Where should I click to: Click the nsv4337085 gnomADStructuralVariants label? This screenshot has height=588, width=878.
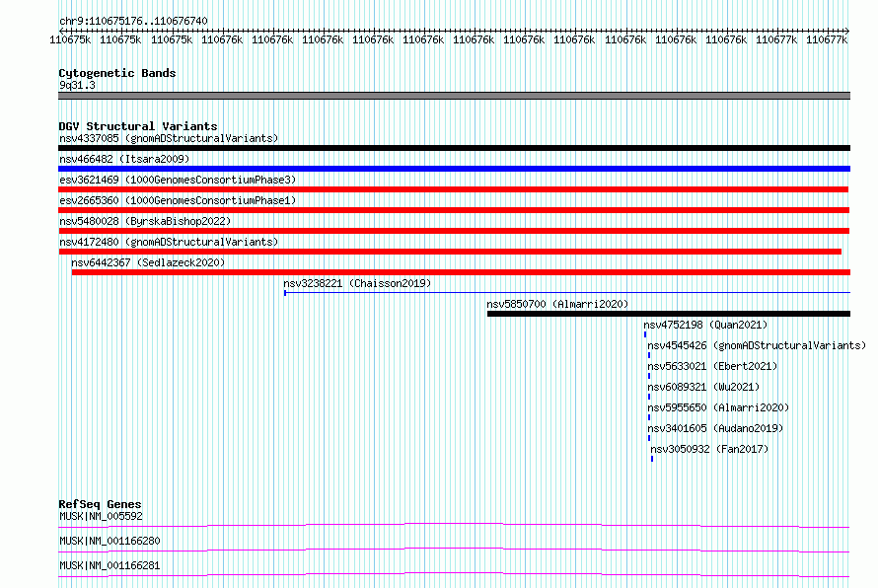169,138
